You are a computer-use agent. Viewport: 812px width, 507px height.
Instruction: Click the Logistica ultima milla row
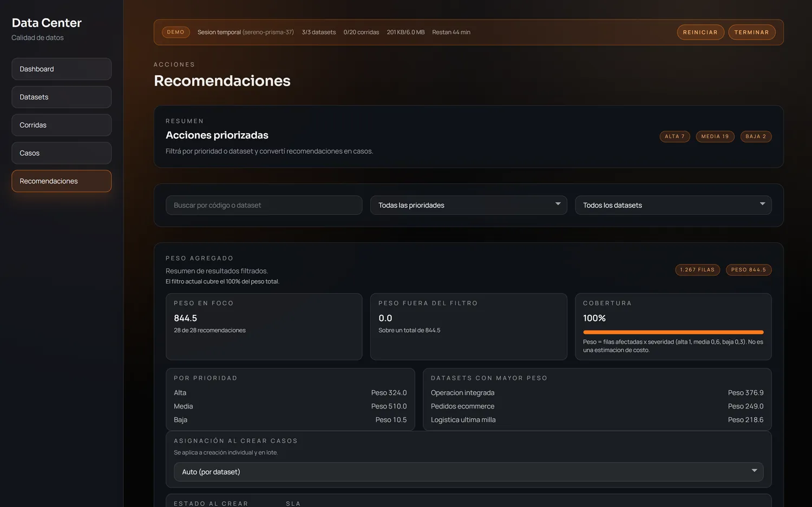[597, 420]
